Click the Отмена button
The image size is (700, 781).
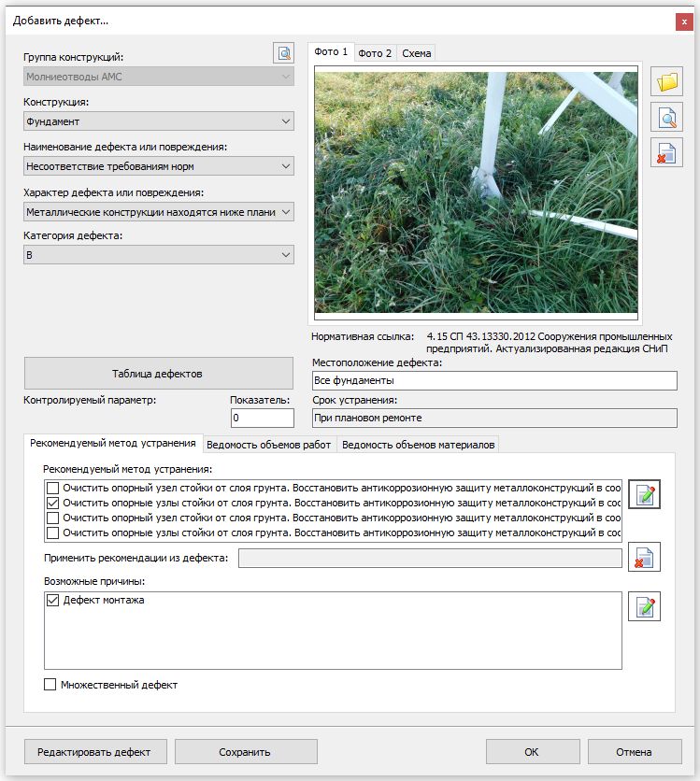635,752
